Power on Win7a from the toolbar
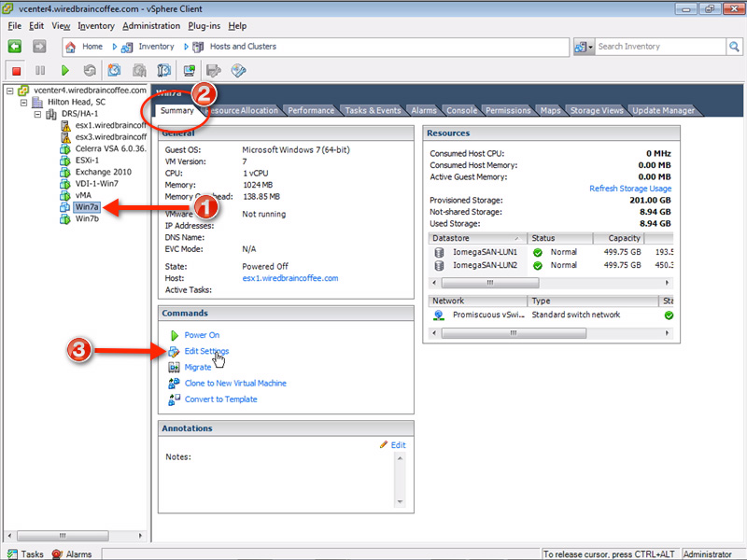The image size is (747, 560). (x=63, y=70)
